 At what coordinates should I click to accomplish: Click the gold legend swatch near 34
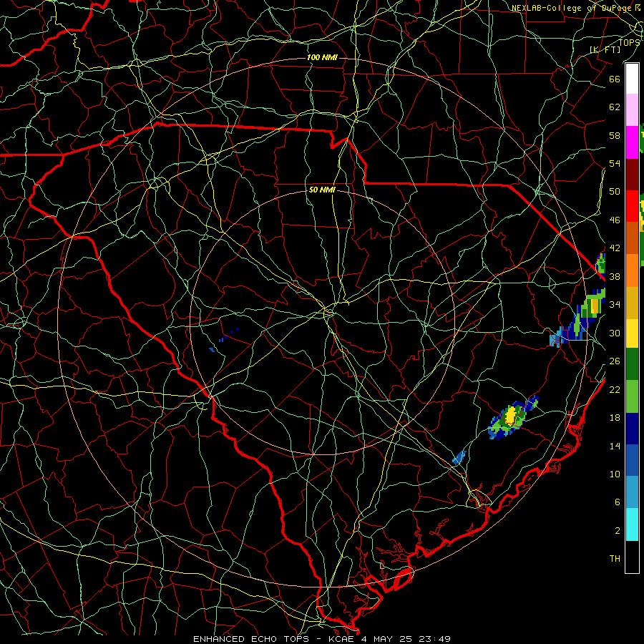tap(632, 303)
